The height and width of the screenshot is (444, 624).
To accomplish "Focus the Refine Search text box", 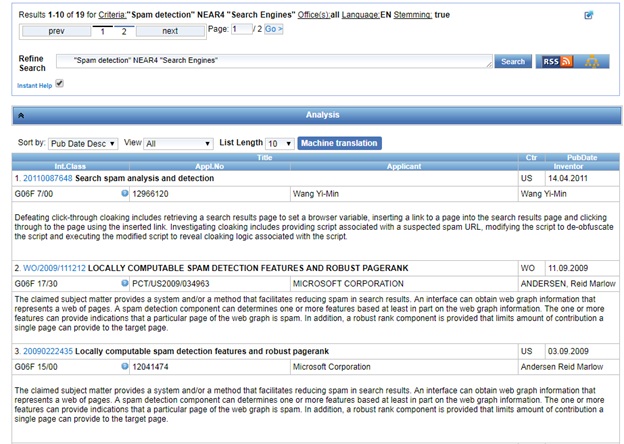I will [x=274, y=61].
